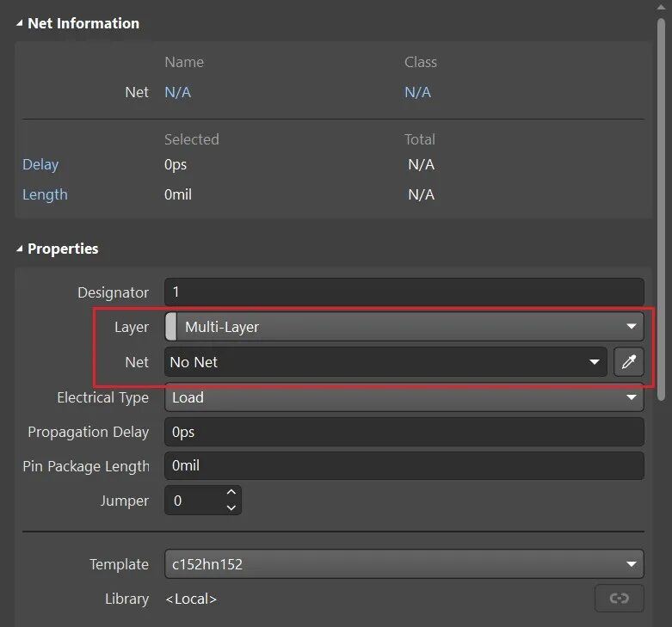Click the Length link label
The width and height of the screenshot is (672, 627).
[45, 194]
